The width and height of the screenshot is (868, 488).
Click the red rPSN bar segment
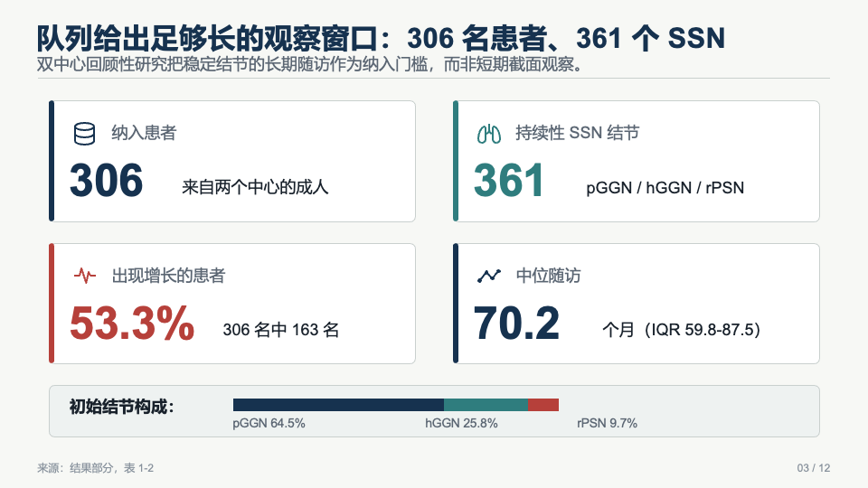point(543,405)
